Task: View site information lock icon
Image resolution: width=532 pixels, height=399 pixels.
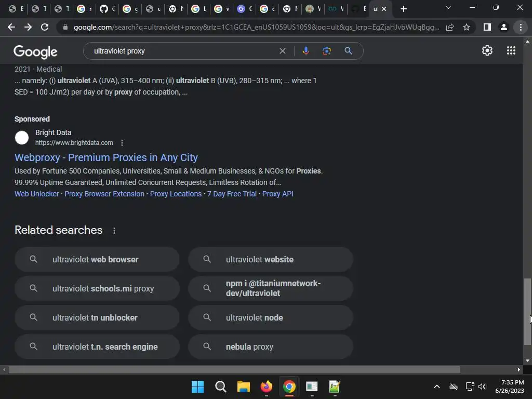Action: click(x=65, y=27)
